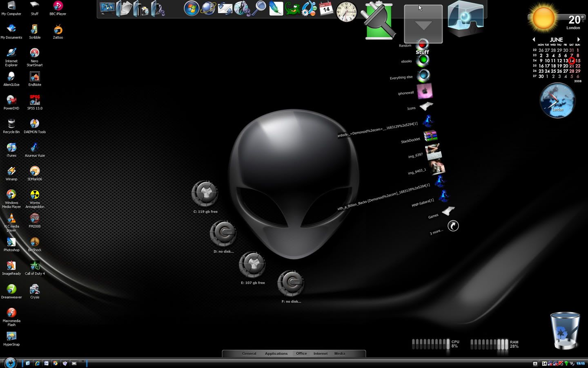Open DAEMON Tools shortcut

coord(35,126)
